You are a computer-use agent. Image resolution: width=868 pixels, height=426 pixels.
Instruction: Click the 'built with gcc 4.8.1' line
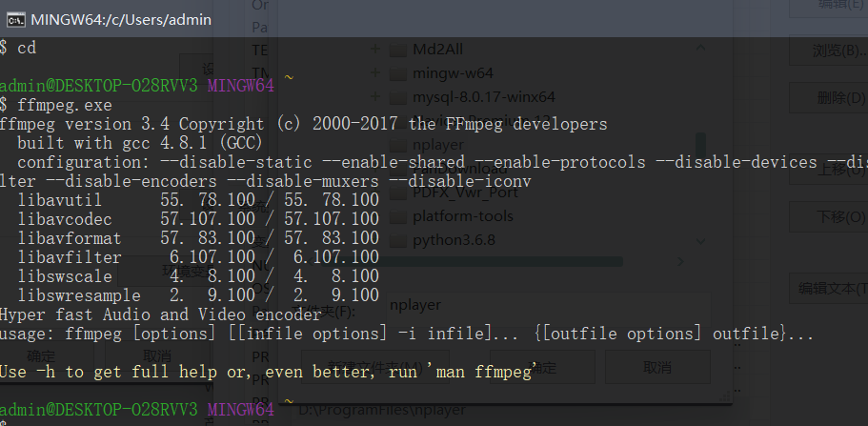tap(140, 143)
